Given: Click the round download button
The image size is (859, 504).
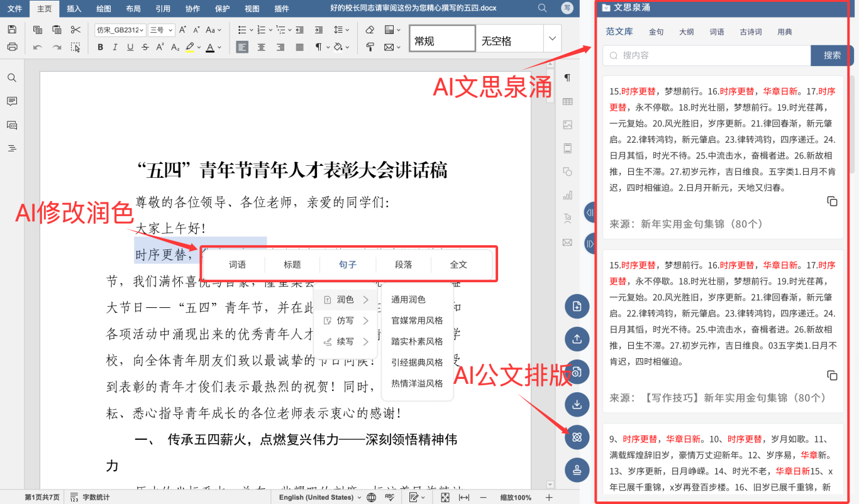Looking at the screenshot, I should click(577, 404).
